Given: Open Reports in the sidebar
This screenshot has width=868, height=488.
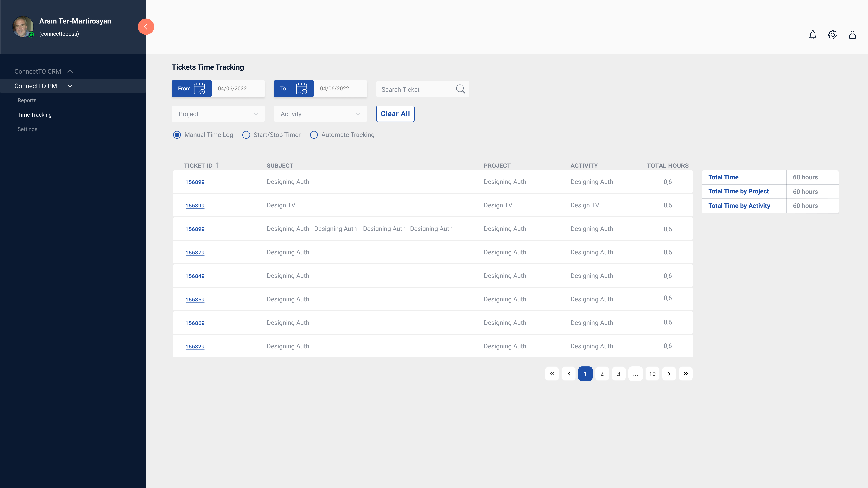Looking at the screenshot, I should point(27,100).
